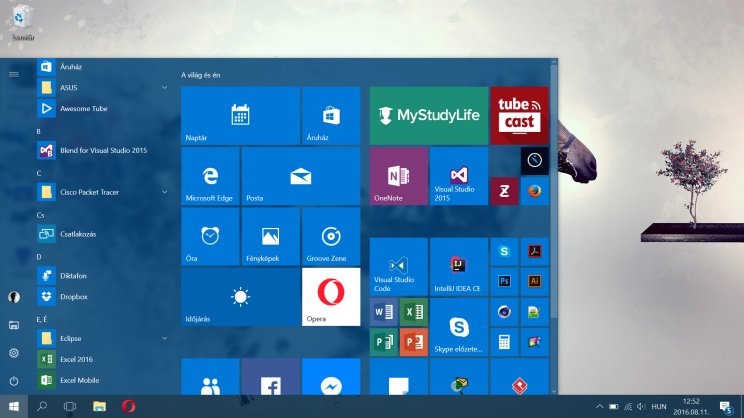Launch the Photoshop small tile
744x418 pixels.
[504, 281]
